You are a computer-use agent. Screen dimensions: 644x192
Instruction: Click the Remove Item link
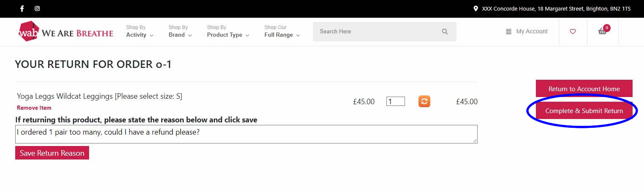tap(34, 108)
